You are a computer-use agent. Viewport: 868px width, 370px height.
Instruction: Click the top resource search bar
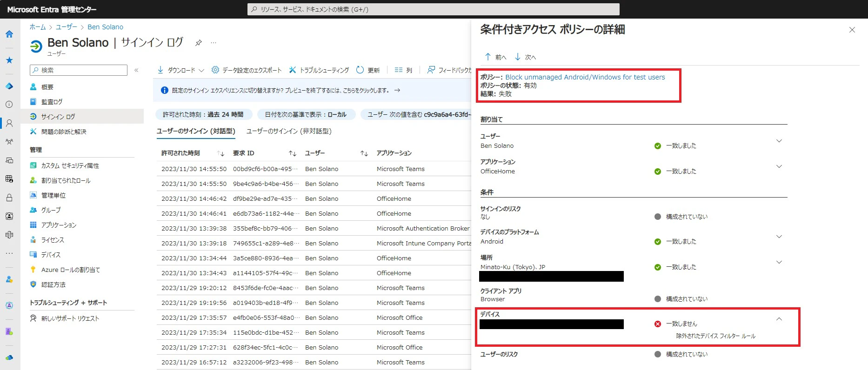tap(433, 9)
